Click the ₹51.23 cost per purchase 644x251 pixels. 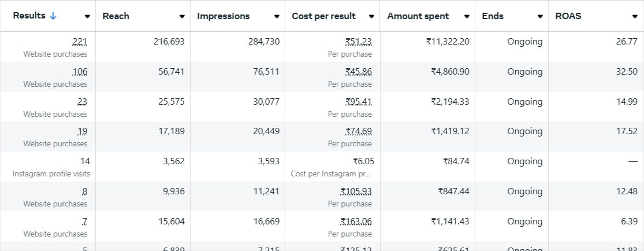358,42
